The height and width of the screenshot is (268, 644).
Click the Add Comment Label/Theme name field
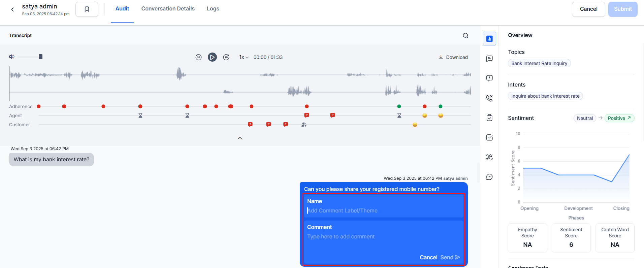coord(383,210)
